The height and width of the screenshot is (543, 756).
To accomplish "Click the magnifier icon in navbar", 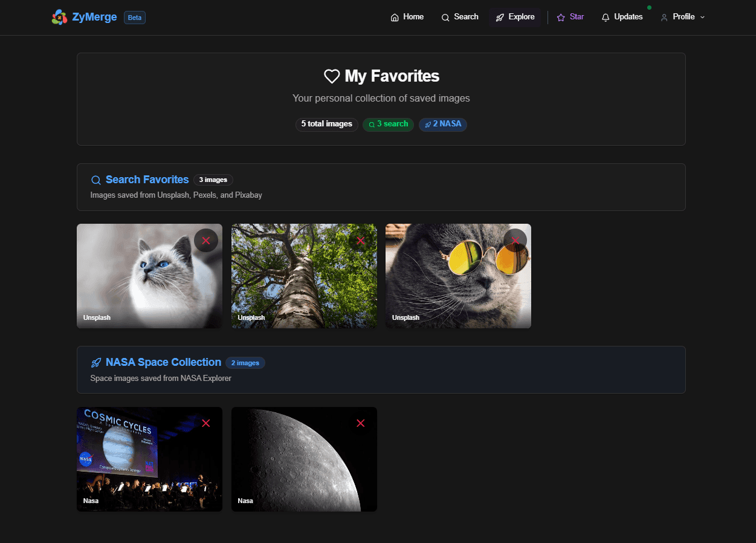I will coord(445,18).
